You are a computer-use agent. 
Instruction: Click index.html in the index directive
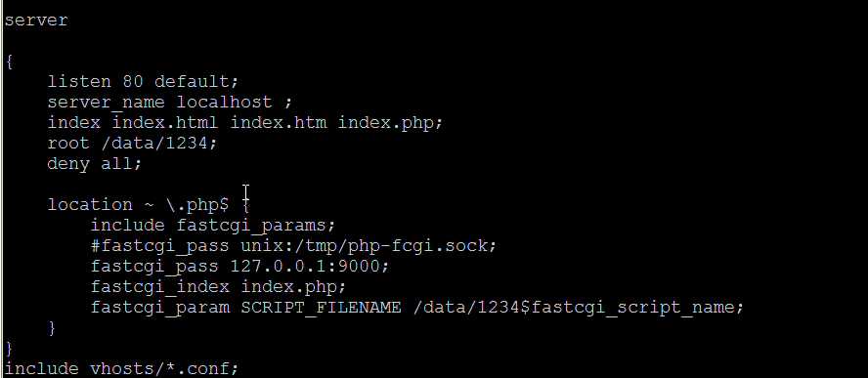(x=165, y=122)
